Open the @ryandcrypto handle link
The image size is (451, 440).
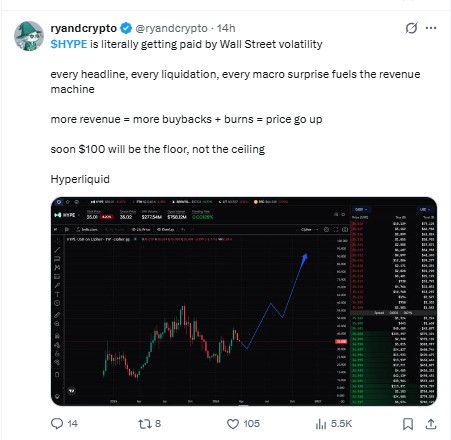point(171,28)
